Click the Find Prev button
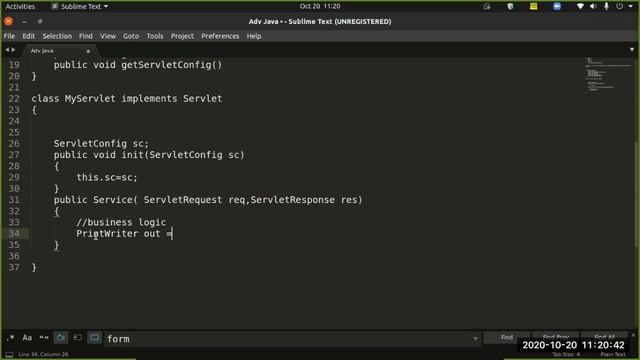The height and width of the screenshot is (360, 640). (556, 338)
